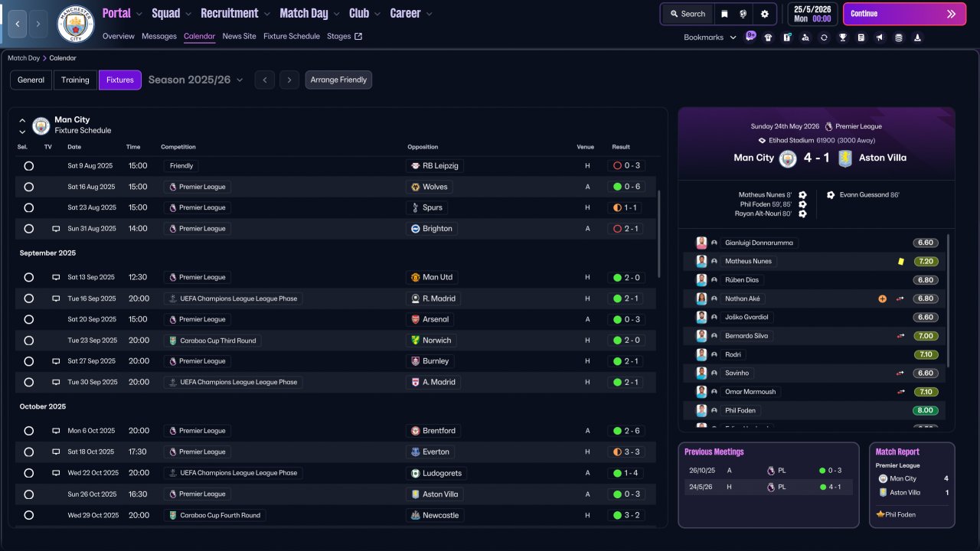Click substitution arrows icon on Bernardo Silva row

point(900,336)
